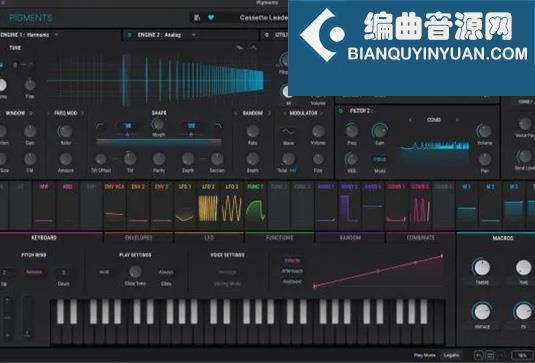Select the LFO 1 modulation source

(x=185, y=205)
